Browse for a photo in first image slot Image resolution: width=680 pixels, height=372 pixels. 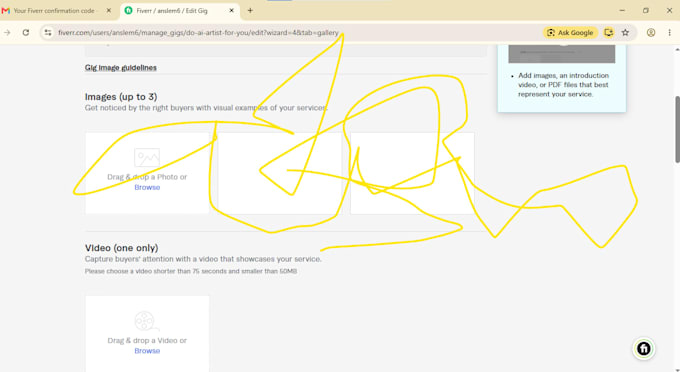point(147,187)
